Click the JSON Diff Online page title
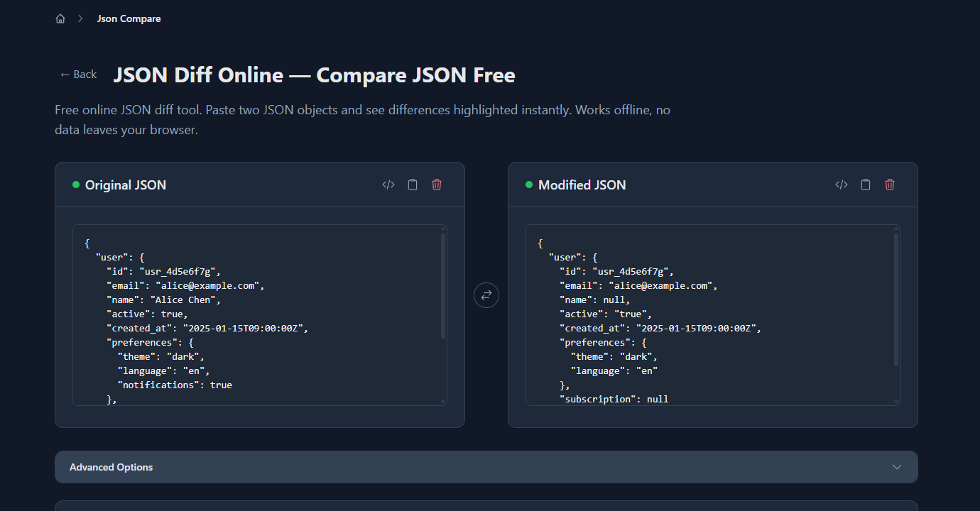 (315, 75)
